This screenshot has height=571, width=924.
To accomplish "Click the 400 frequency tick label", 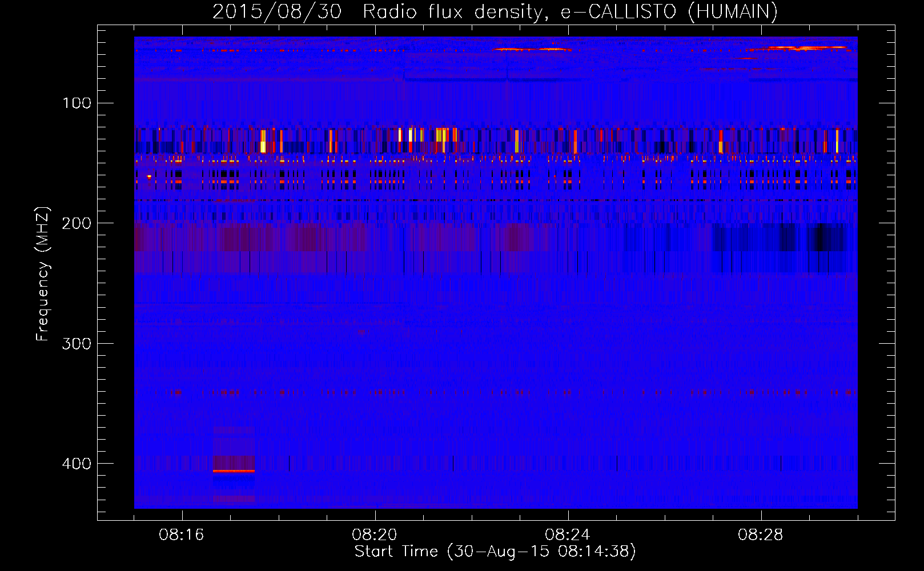I will pos(77,464).
